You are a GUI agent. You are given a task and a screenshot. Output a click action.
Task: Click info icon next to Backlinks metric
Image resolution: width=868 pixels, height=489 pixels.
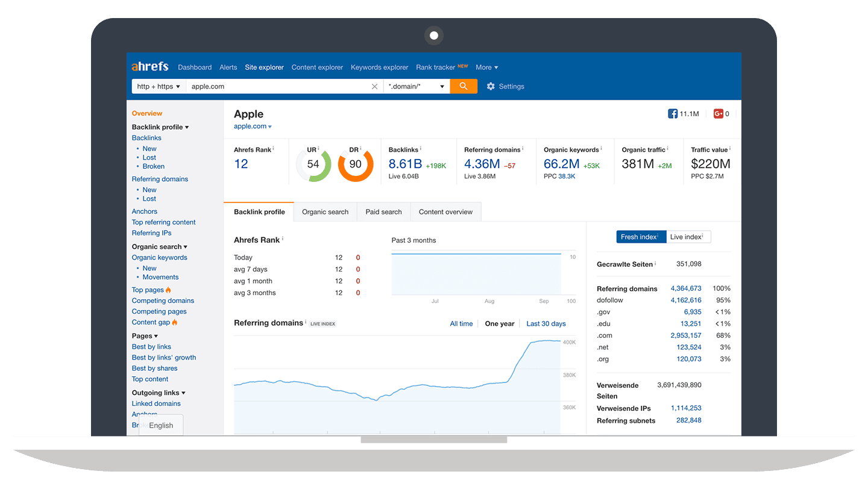(421, 149)
